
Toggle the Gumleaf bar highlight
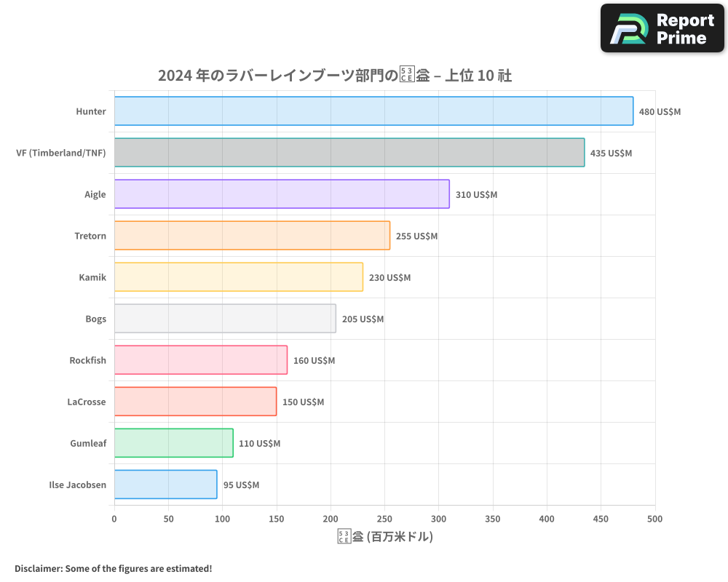tap(171, 443)
